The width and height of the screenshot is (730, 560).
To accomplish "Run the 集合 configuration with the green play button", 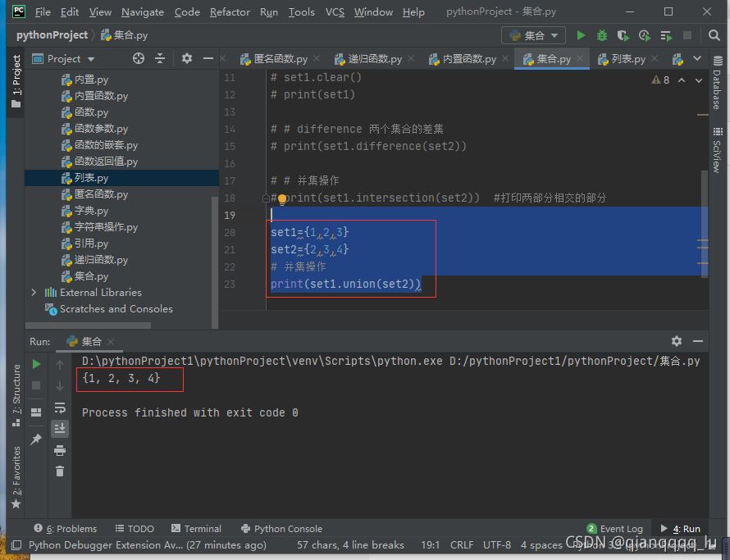I will coord(581,35).
